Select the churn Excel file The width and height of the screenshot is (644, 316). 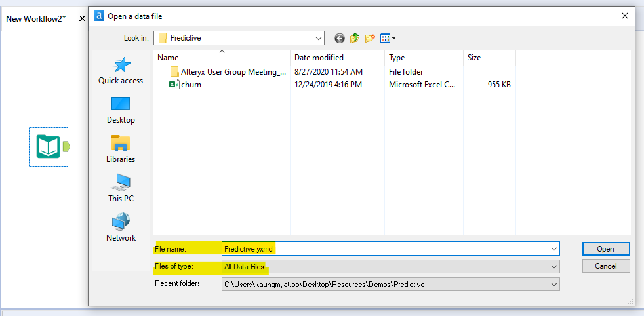click(x=185, y=85)
